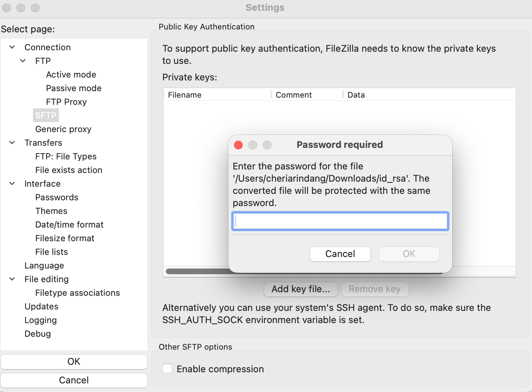532x392 pixels.
Task: Collapse the File editing tree node
Action: click(12, 279)
